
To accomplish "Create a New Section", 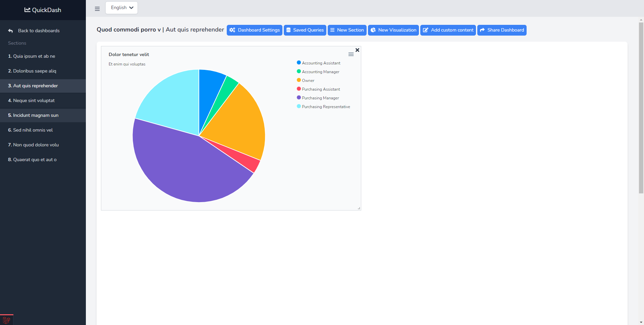I will tap(347, 30).
